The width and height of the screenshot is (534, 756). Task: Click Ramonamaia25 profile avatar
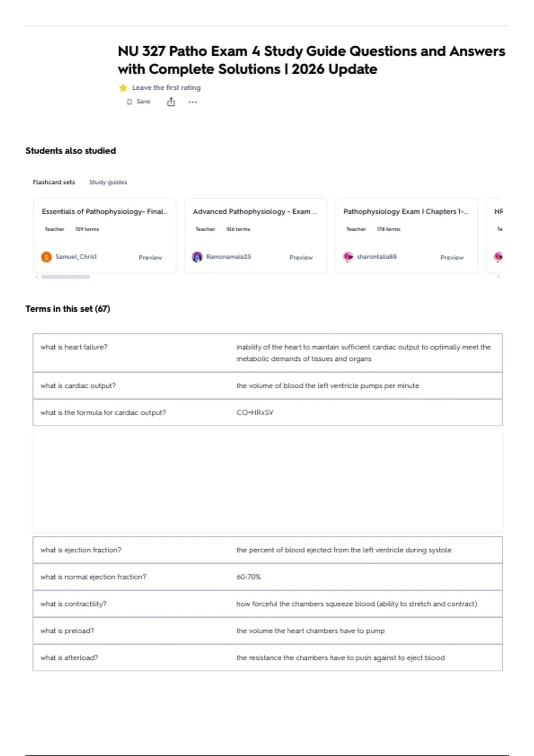coord(197,257)
